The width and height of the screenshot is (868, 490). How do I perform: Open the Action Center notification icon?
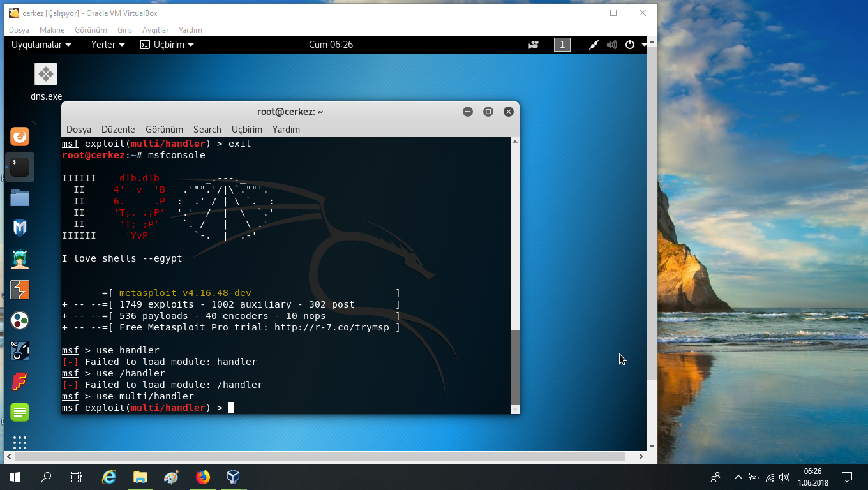pos(847,477)
